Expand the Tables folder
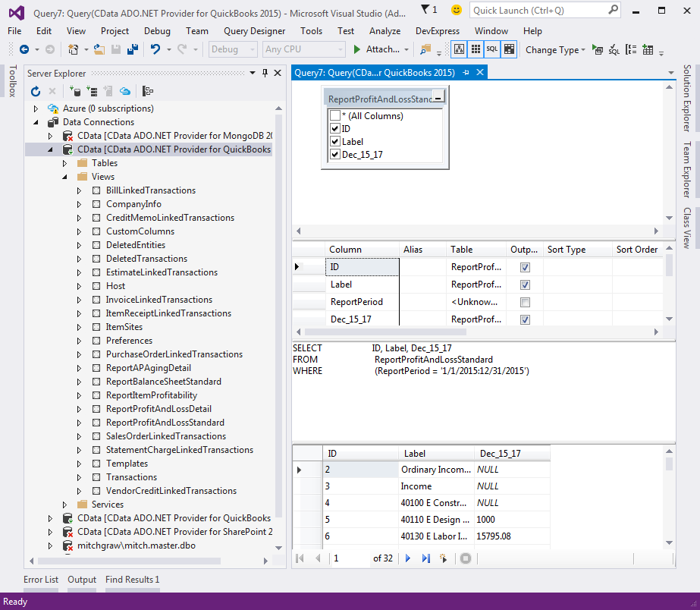 pos(64,163)
